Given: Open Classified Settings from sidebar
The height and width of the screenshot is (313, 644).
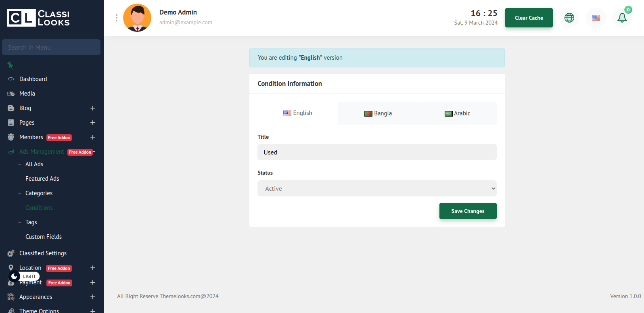Looking at the screenshot, I should coord(43,253).
